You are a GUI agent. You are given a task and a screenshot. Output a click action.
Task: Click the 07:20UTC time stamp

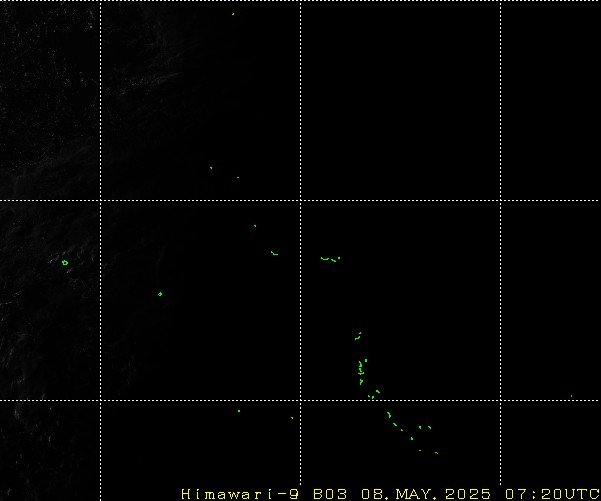pos(552,494)
